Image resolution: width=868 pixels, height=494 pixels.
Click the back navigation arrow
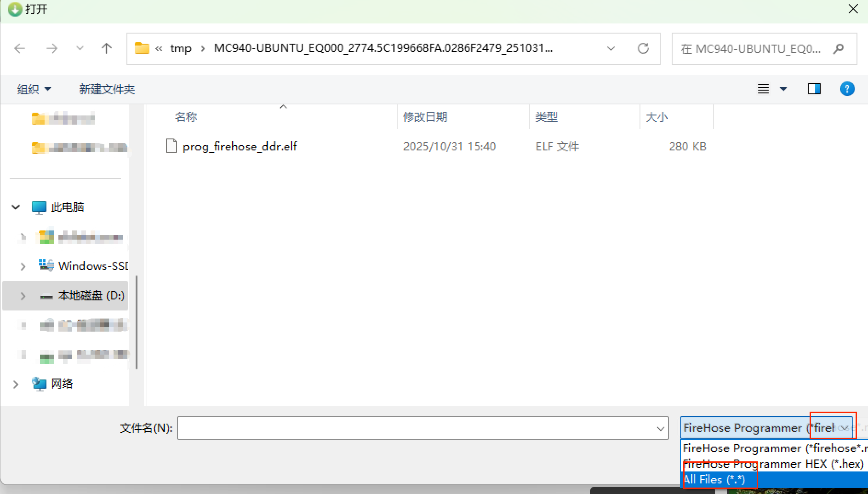click(20, 48)
